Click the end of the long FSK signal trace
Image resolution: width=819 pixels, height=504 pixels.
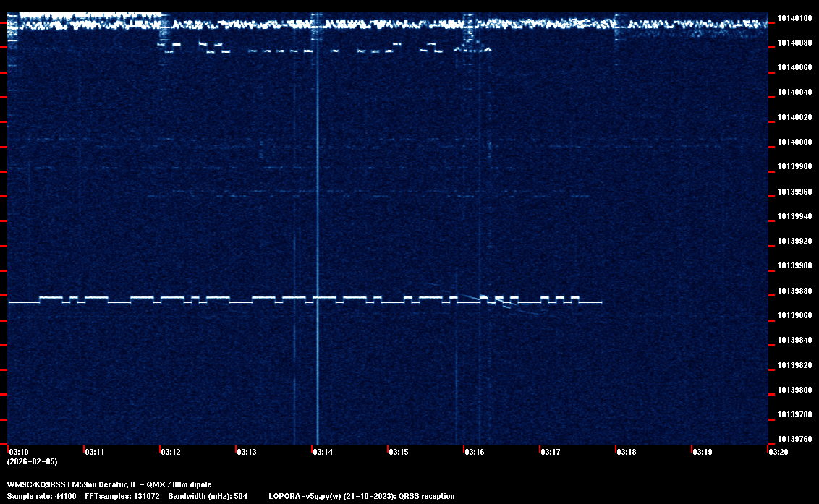(601, 302)
